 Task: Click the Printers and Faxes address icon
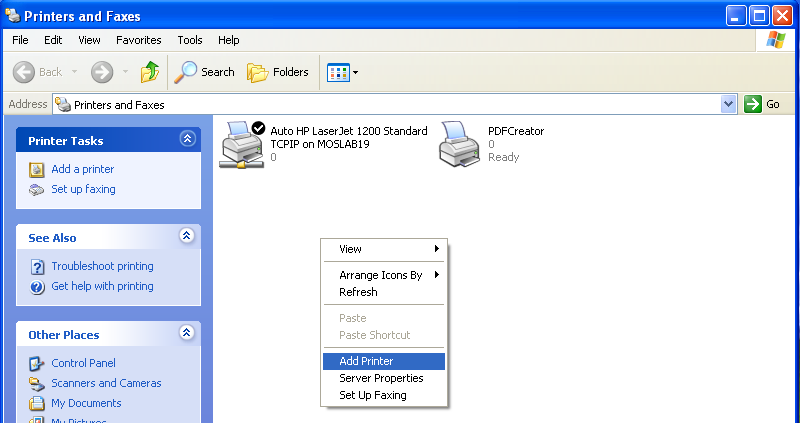tap(63, 105)
